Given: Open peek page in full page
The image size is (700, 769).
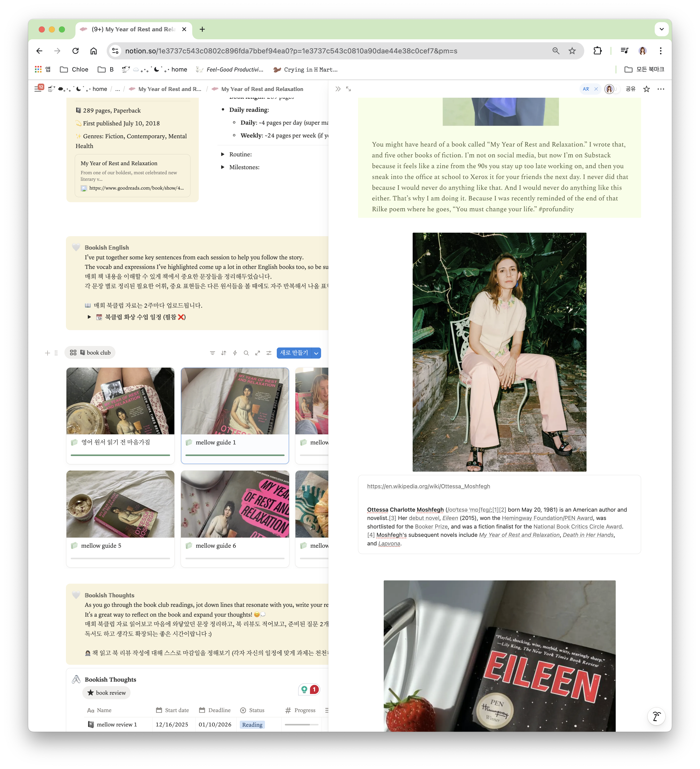Looking at the screenshot, I should click(348, 89).
